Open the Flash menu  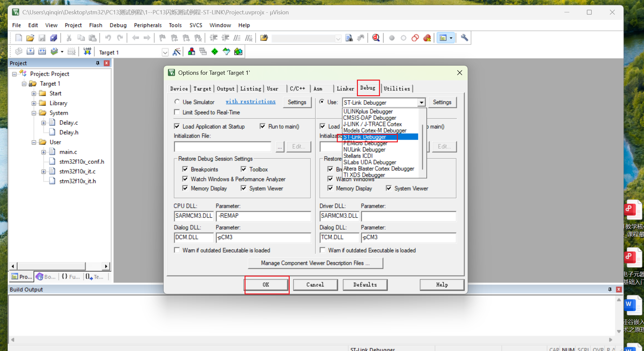pos(95,25)
